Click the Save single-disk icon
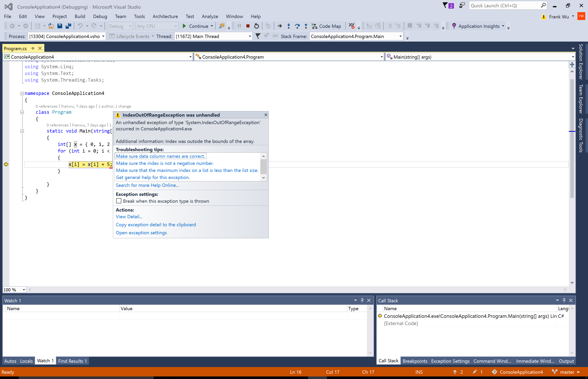The height and width of the screenshot is (379, 588). [60, 26]
